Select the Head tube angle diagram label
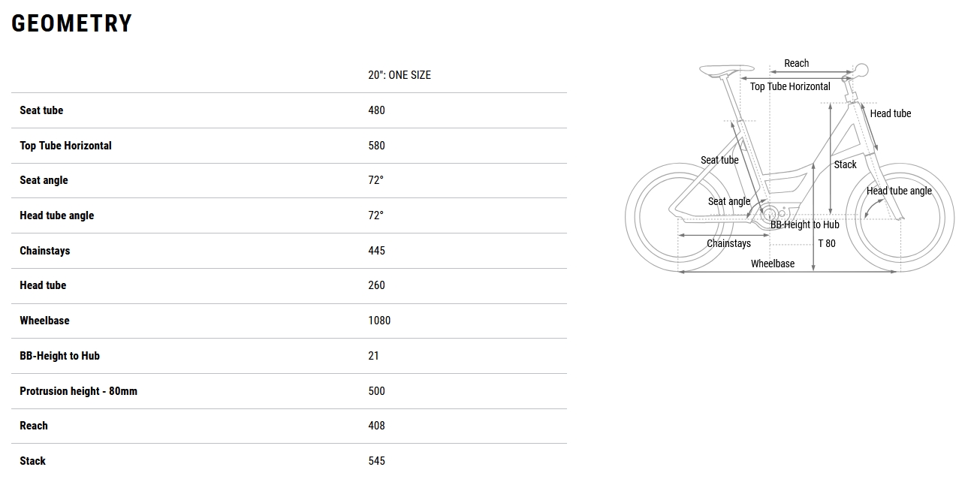Image resolution: width=980 pixels, height=479 pixels. pos(899,191)
